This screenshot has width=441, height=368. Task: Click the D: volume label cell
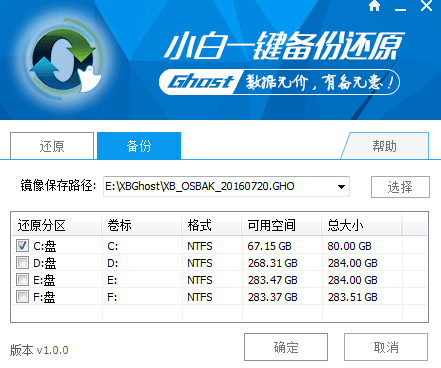112,263
